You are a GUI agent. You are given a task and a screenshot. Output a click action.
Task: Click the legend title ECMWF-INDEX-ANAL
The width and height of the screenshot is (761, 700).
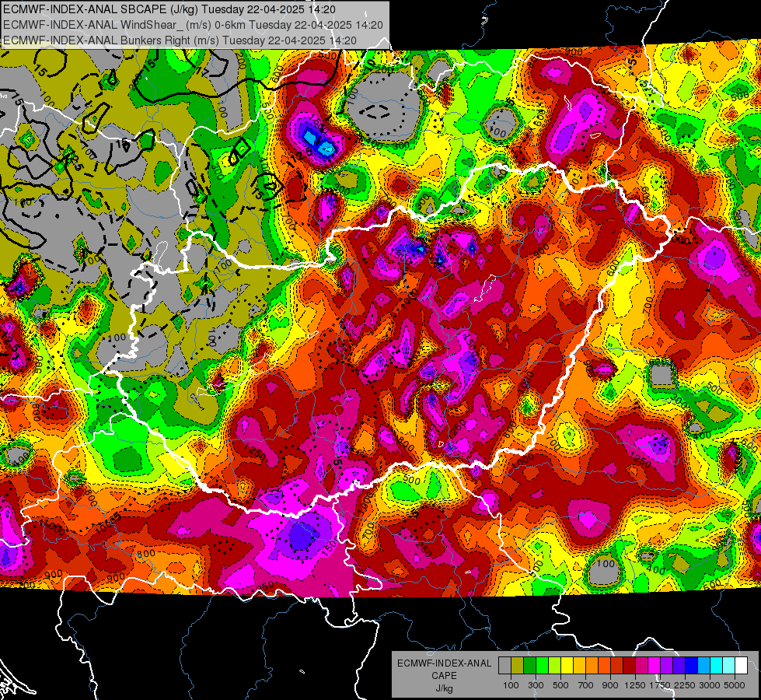pos(444,663)
